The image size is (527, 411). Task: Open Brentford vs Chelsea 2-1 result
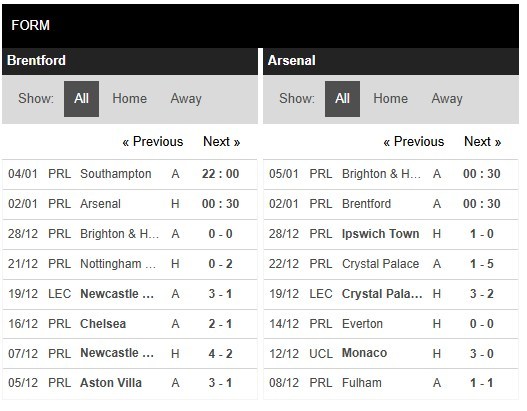pos(130,324)
